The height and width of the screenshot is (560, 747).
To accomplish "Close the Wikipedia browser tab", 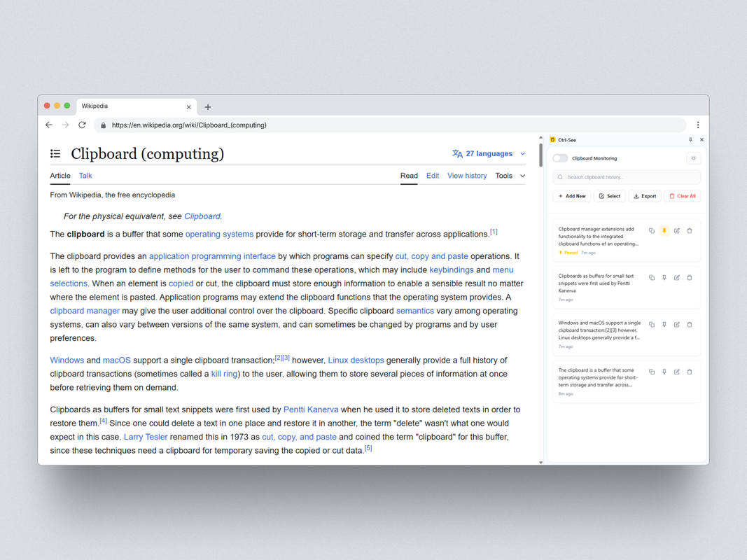I will point(188,107).
